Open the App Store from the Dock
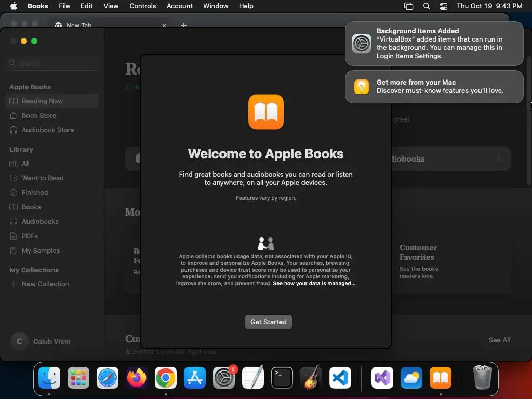 pyautogui.click(x=195, y=378)
